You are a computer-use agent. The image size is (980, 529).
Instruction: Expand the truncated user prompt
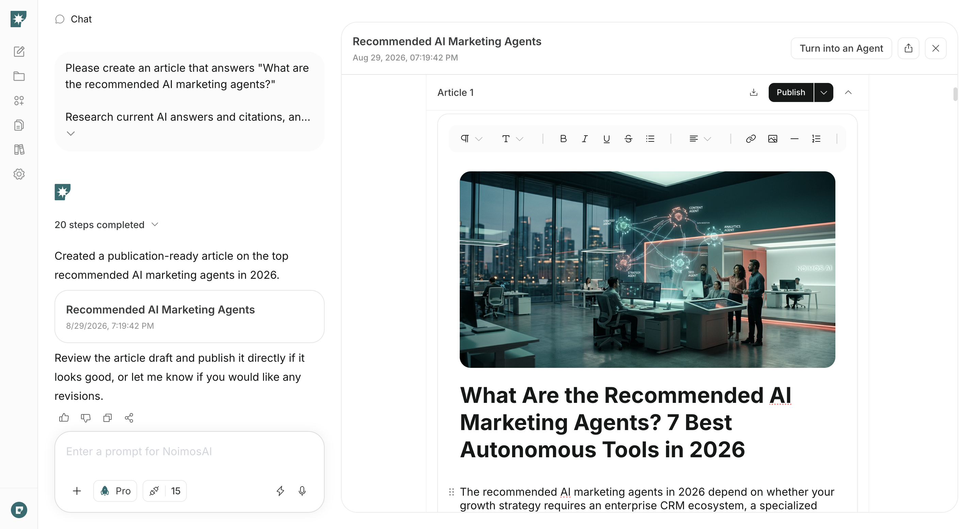click(71, 133)
